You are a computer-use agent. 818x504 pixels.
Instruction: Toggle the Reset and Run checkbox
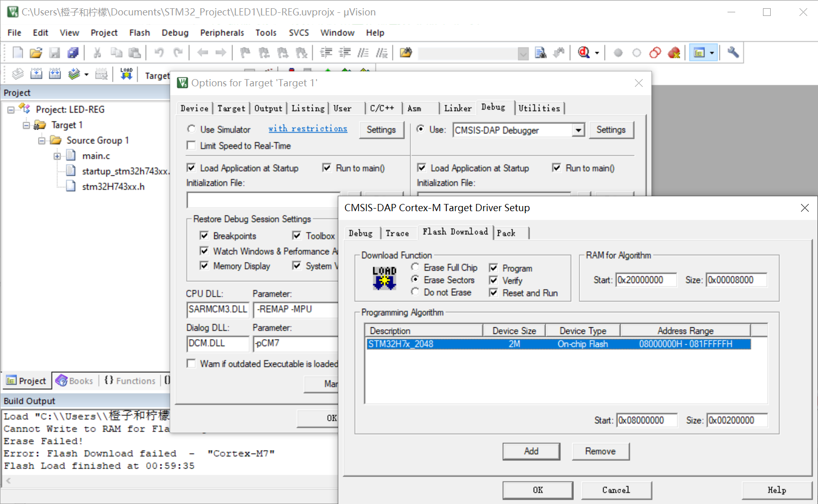click(x=494, y=292)
